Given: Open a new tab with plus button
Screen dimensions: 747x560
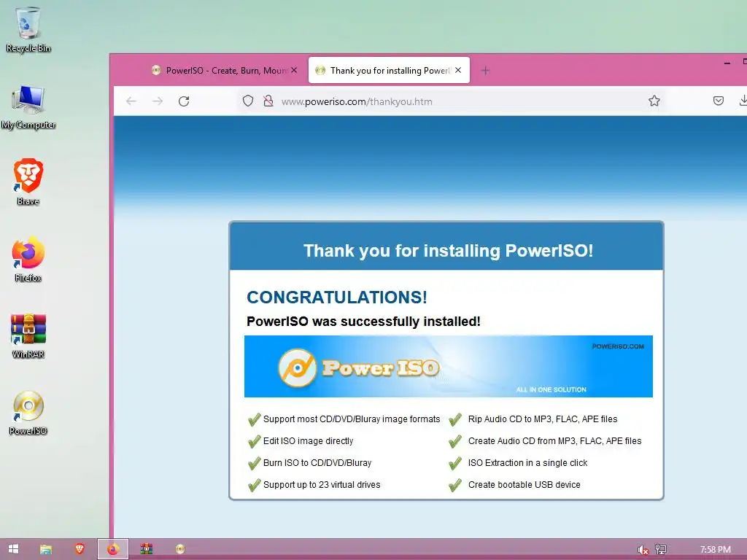Looking at the screenshot, I should coord(485,71).
